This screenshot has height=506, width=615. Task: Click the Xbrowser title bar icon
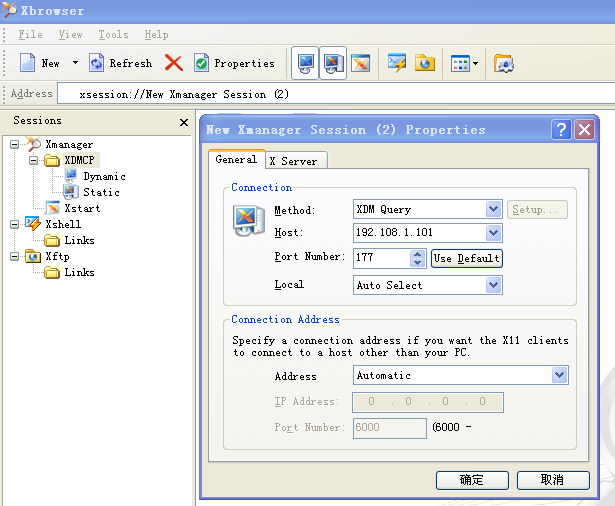point(9,10)
